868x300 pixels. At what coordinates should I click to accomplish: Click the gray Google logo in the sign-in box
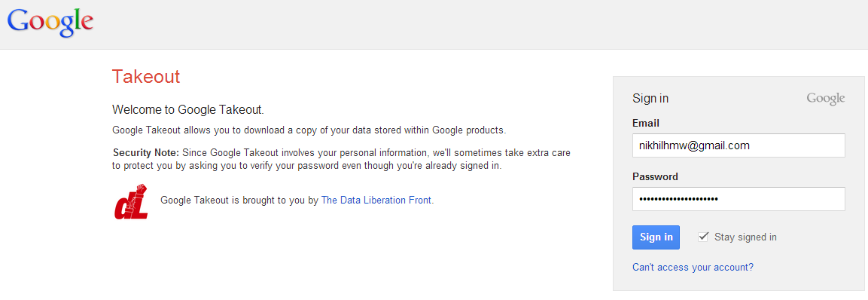pos(825,99)
